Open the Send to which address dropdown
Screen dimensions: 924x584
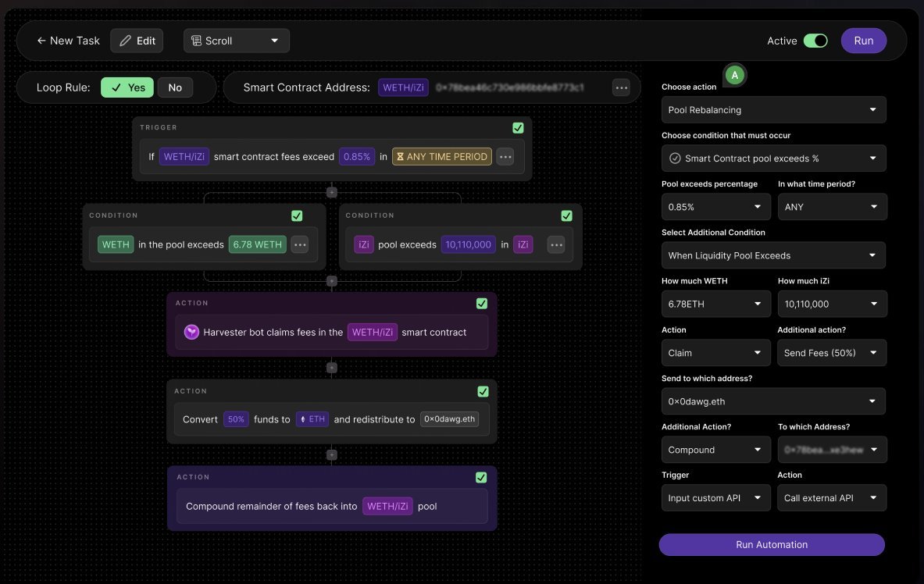[x=772, y=401]
